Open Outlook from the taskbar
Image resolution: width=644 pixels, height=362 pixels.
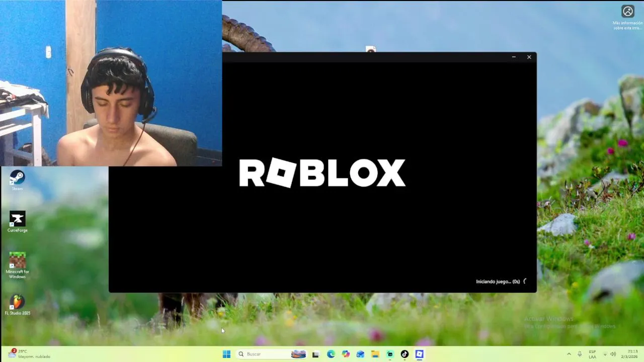[x=360, y=354]
